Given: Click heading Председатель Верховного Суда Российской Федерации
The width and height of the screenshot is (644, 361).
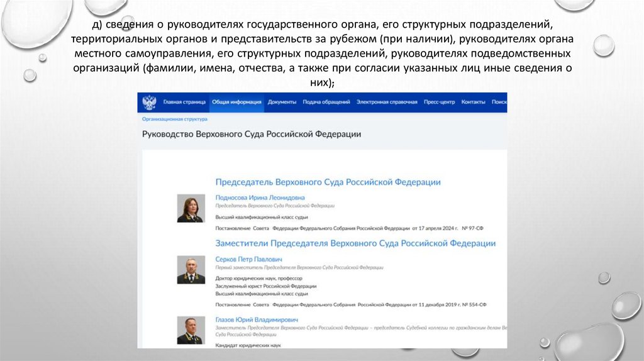Looking at the screenshot, I should pos(328,182).
